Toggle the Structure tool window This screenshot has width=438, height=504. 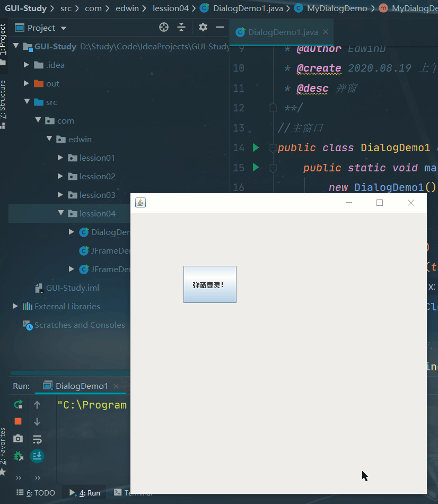(4, 103)
